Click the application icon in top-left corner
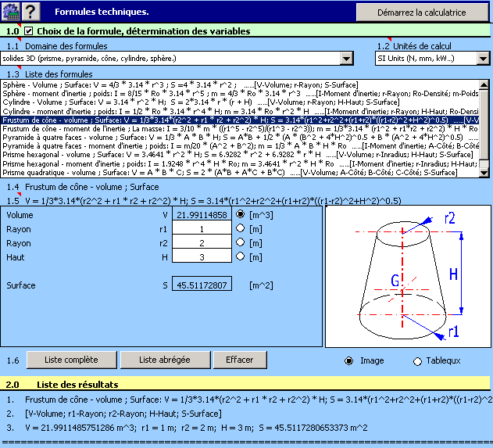Viewport: 493px width, 448px height. coord(10,11)
